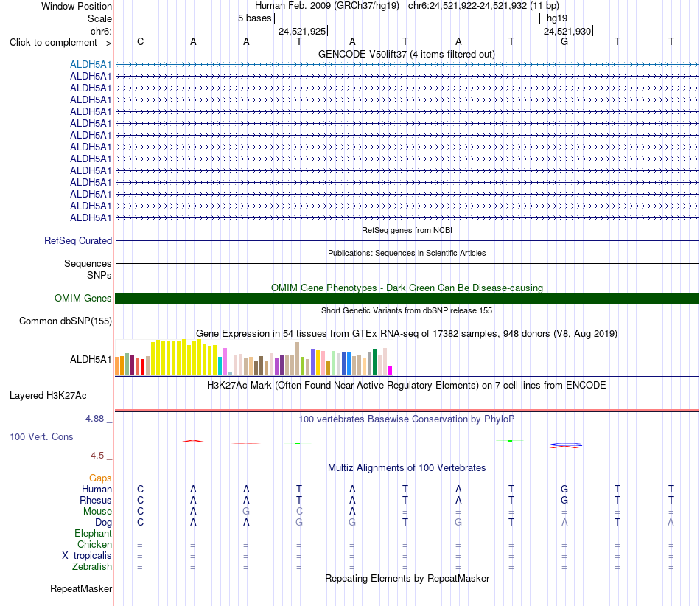Click the 'RefSeq genes from NCBI' title

pos(407,231)
